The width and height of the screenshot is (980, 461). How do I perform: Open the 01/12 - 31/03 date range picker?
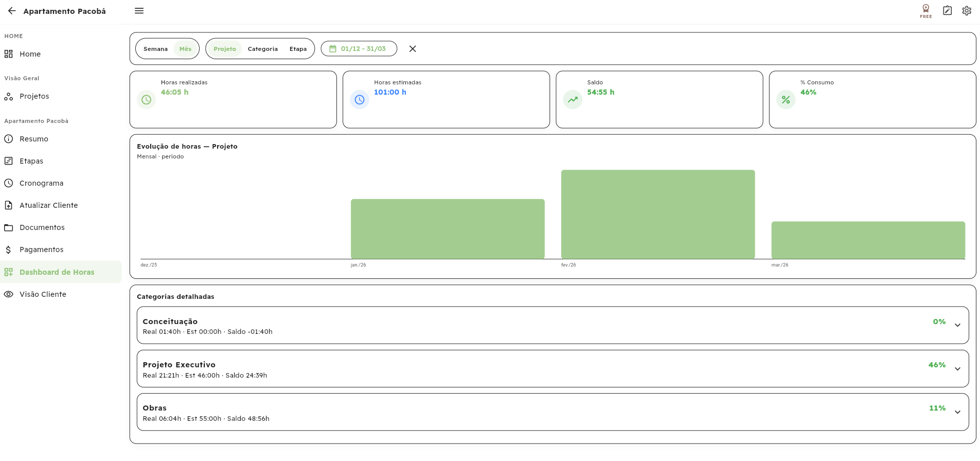[359, 49]
